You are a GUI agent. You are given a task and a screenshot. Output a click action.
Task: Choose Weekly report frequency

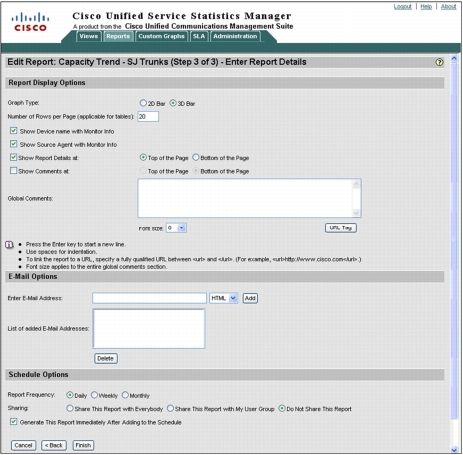click(94, 395)
